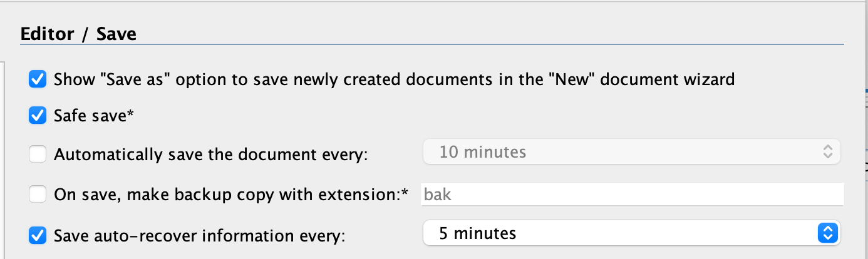Select the 5 minutes value text
This screenshot has width=868, height=259.
tap(478, 234)
